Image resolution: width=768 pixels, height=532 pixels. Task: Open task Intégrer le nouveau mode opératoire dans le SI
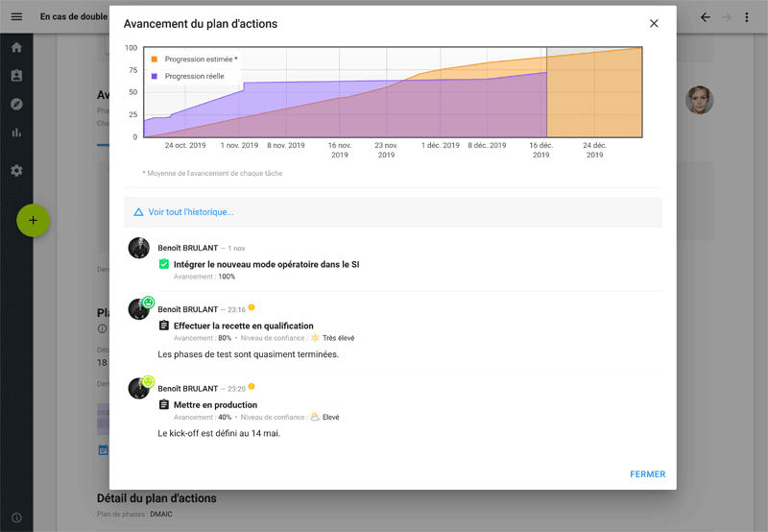coord(267,264)
